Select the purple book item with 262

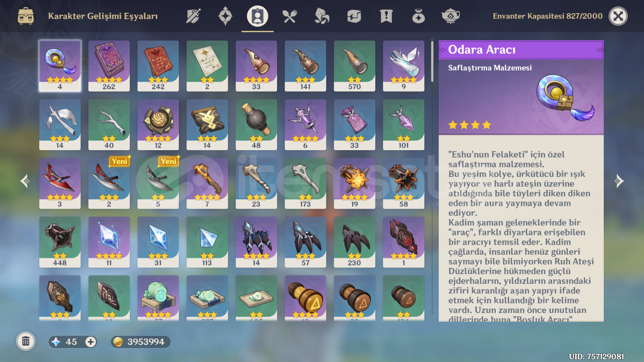pos(109,66)
